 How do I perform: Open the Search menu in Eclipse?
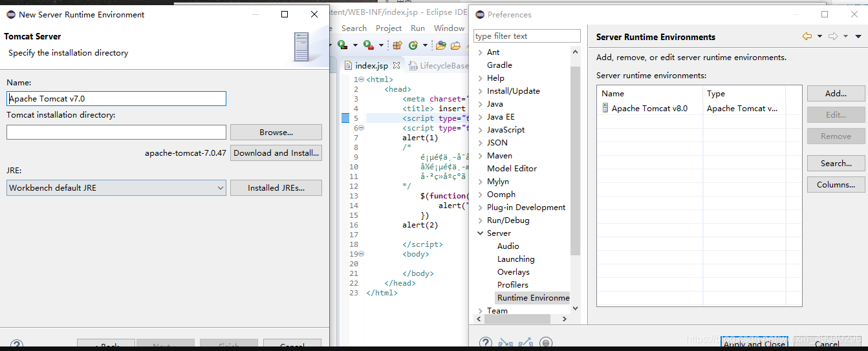354,28
